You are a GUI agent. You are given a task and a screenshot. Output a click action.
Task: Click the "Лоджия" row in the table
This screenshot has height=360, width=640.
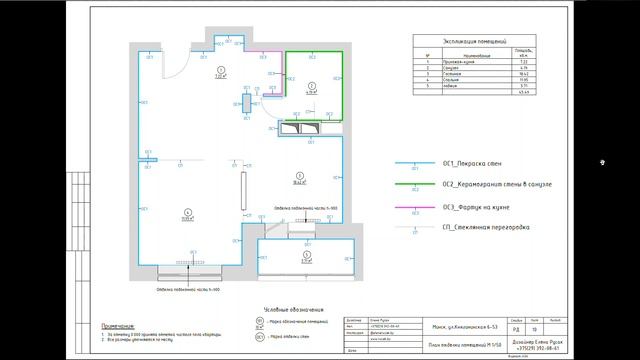coord(474,86)
